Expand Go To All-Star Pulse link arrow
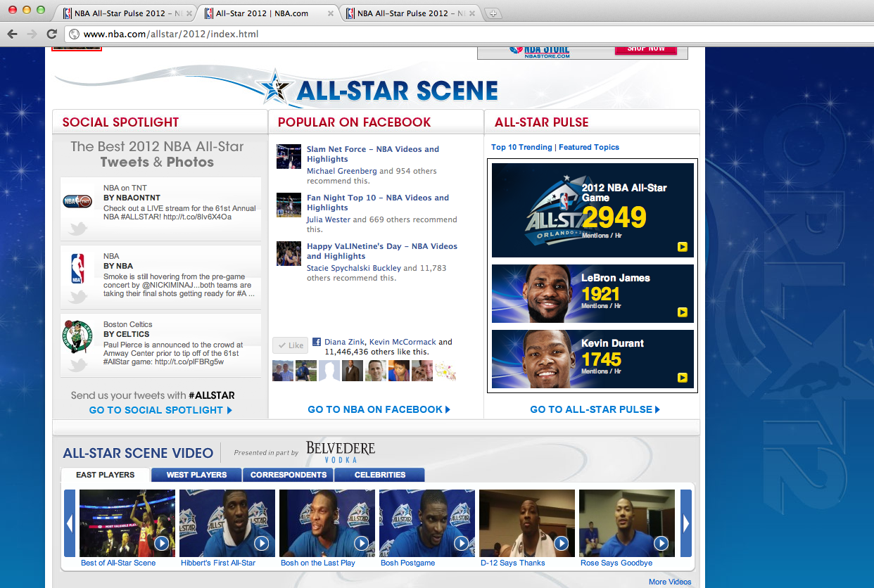Image resolution: width=874 pixels, height=588 pixels. 657,409
